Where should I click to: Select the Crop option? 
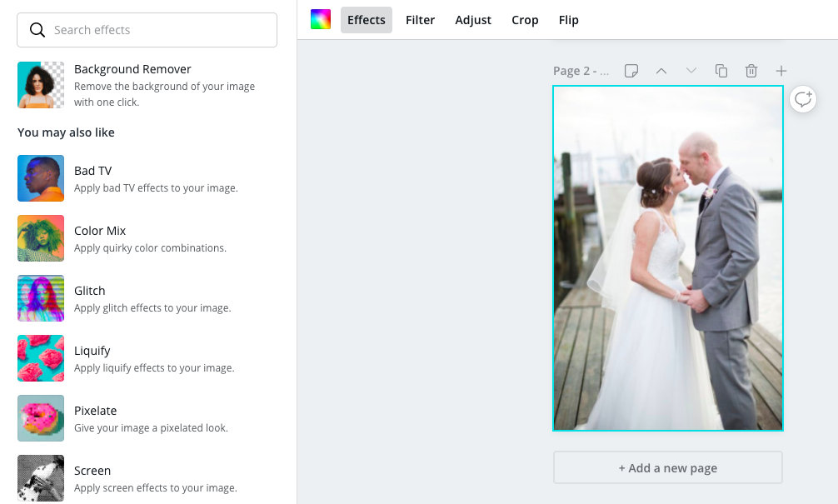pos(525,20)
